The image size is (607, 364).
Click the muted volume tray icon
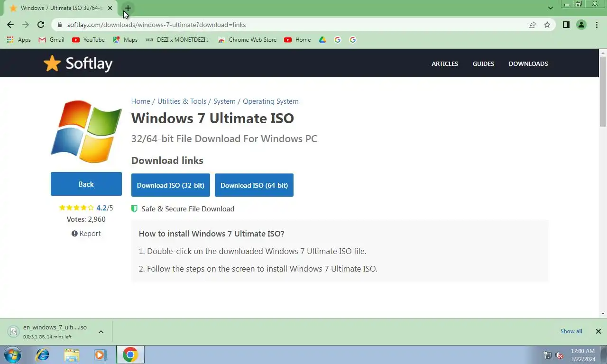coord(559,355)
